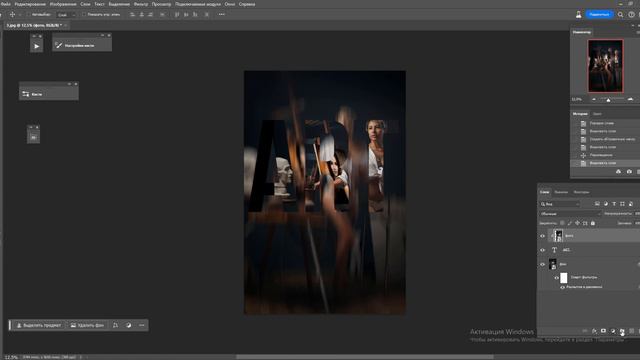Image resolution: width=640 pixels, height=360 pixels.
Task: Click align top edges icon
Action: click(177, 14)
